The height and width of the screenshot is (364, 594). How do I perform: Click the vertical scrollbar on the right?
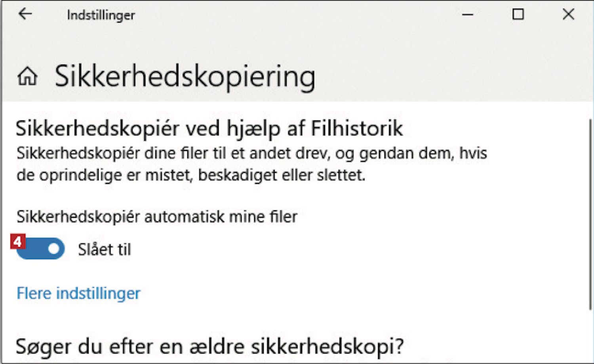590,214
